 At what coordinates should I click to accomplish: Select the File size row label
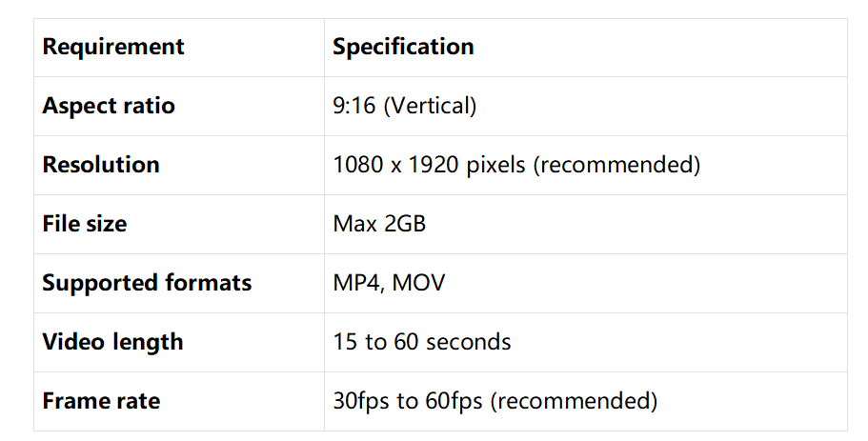(x=85, y=224)
